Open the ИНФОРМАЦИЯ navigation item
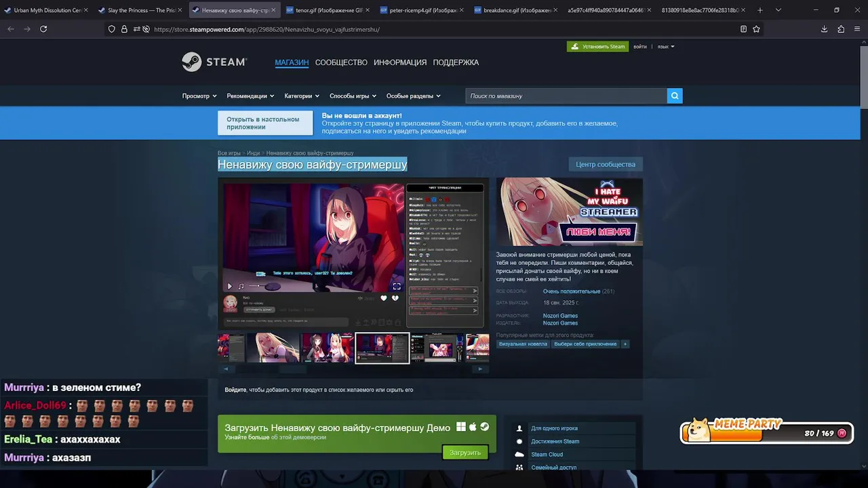The height and width of the screenshot is (488, 868). [x=400, y=62]
